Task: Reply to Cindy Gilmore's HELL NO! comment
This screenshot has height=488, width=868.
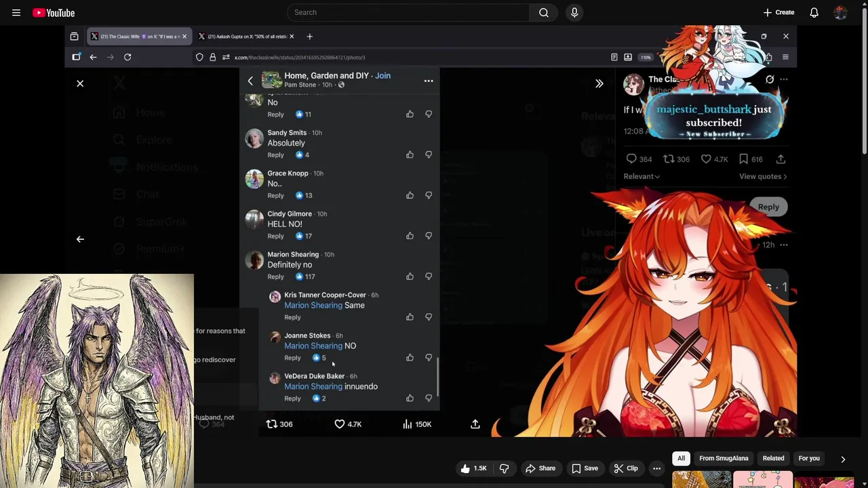Action: (x=275, y=236)
